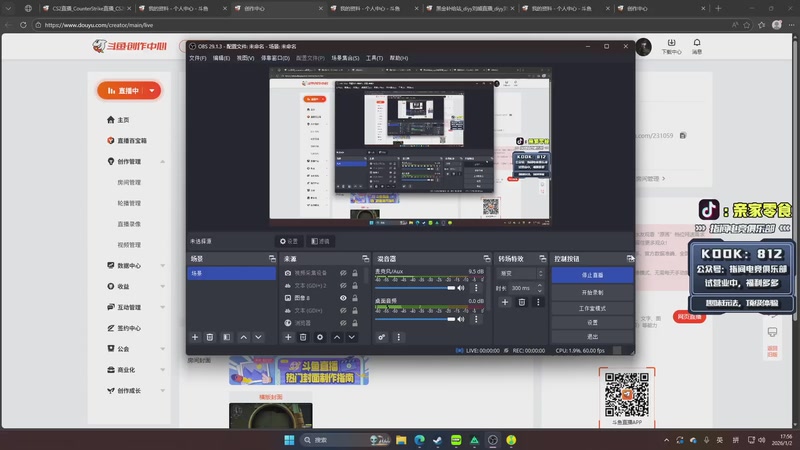
Task: Expand 公会 section in Douyu sidebar
Action: (x=162, y=349)
